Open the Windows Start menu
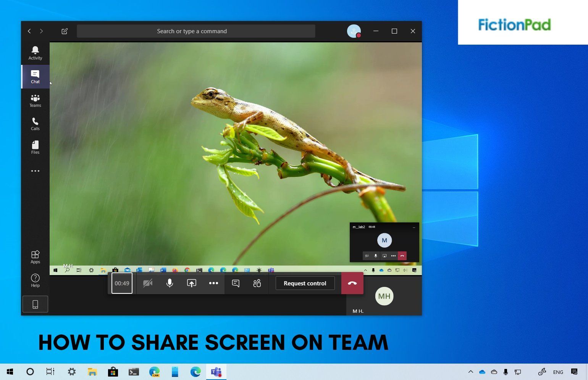 tap(10, 372)
